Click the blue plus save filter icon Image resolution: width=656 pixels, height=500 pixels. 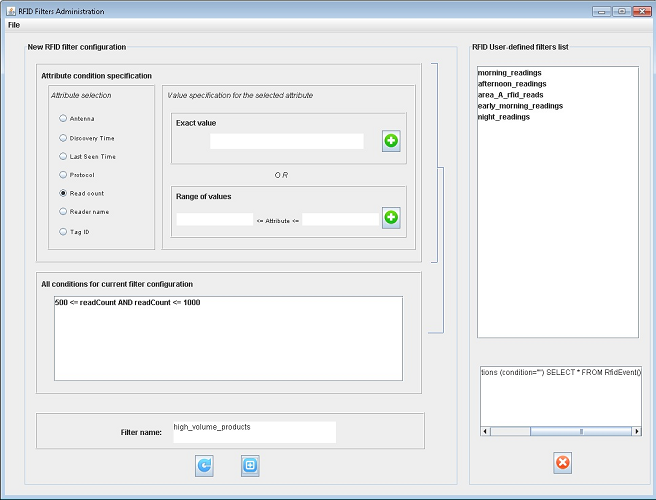tap(250, 465)
